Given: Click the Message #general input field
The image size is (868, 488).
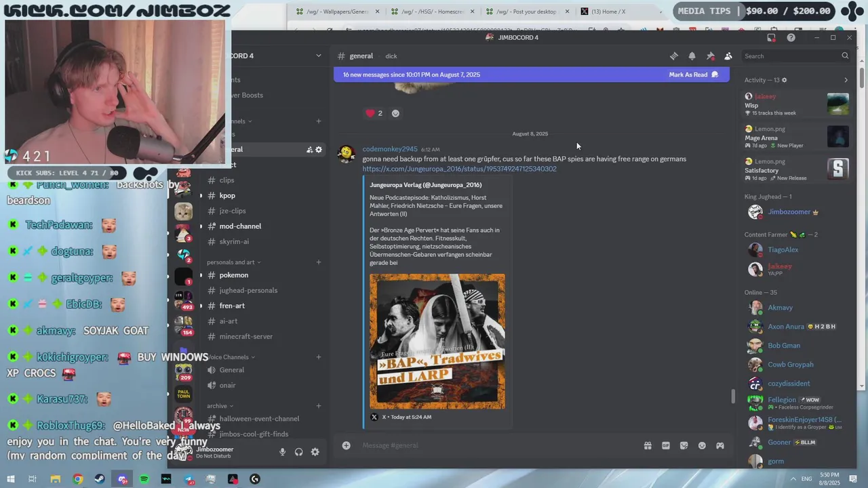Looking at the screenshot, I should 498,445.
